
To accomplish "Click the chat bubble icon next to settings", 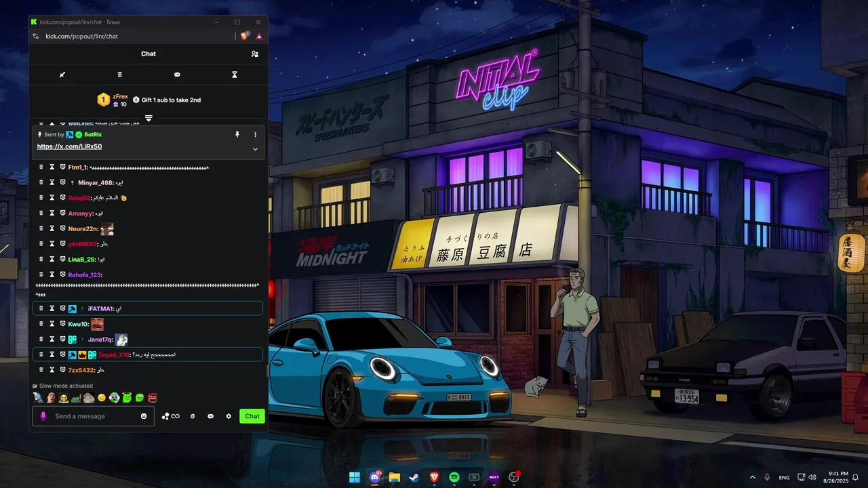I will 210,416.
